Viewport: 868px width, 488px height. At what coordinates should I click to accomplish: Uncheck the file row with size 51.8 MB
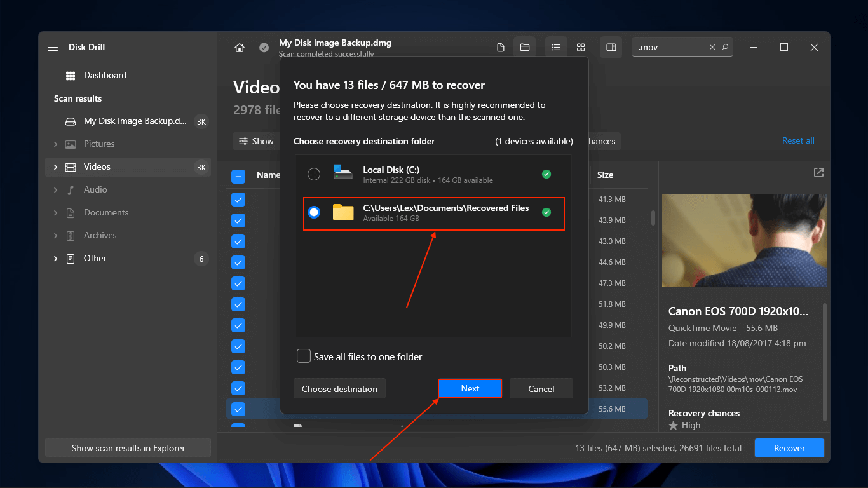[x=238, y=304]
